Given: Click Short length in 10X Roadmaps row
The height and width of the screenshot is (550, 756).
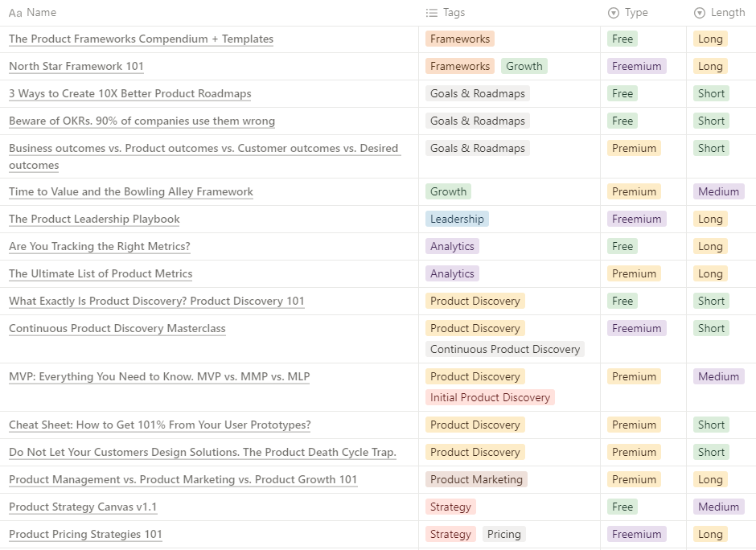Looking at the screenshot, I should coord(711,93).
